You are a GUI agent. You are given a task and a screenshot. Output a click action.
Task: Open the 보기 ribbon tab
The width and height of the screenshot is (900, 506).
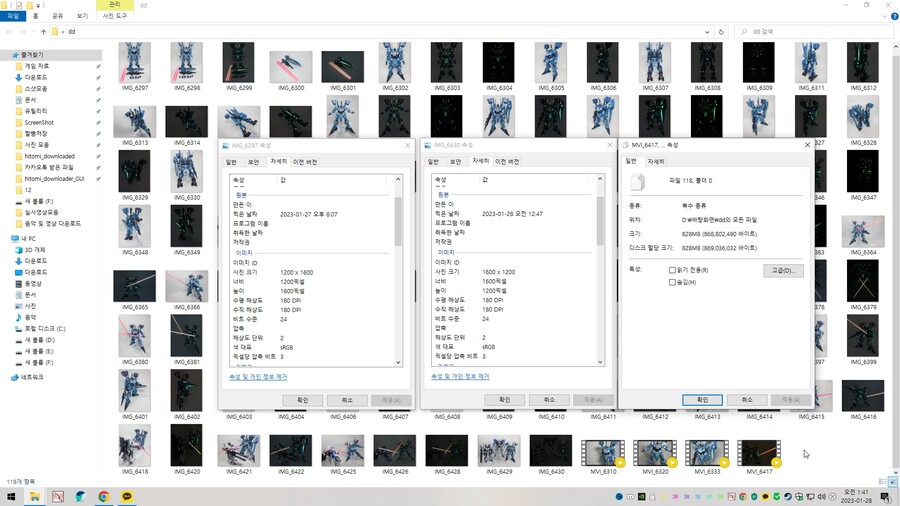[x=82, y=16]
